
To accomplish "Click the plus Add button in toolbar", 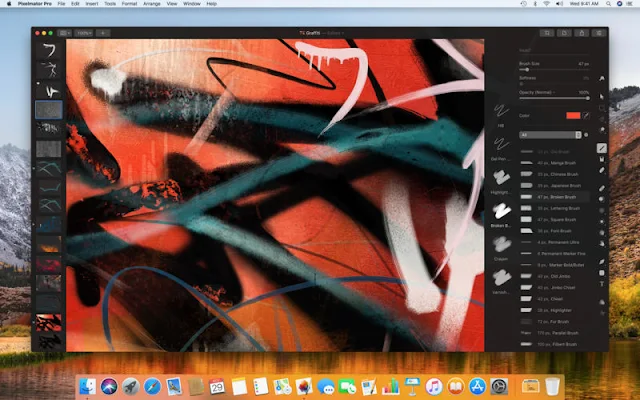I will [x=103, y=33].
